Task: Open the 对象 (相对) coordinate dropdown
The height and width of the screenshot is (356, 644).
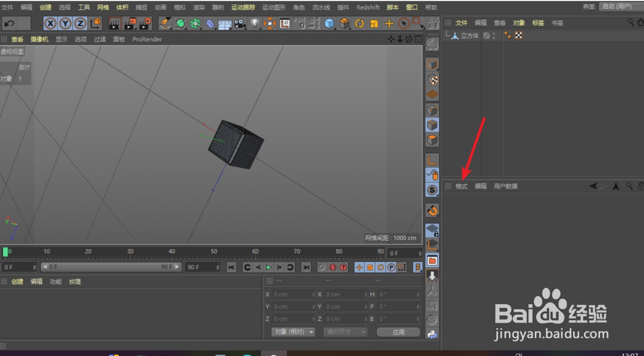Action: click(293, 332)
